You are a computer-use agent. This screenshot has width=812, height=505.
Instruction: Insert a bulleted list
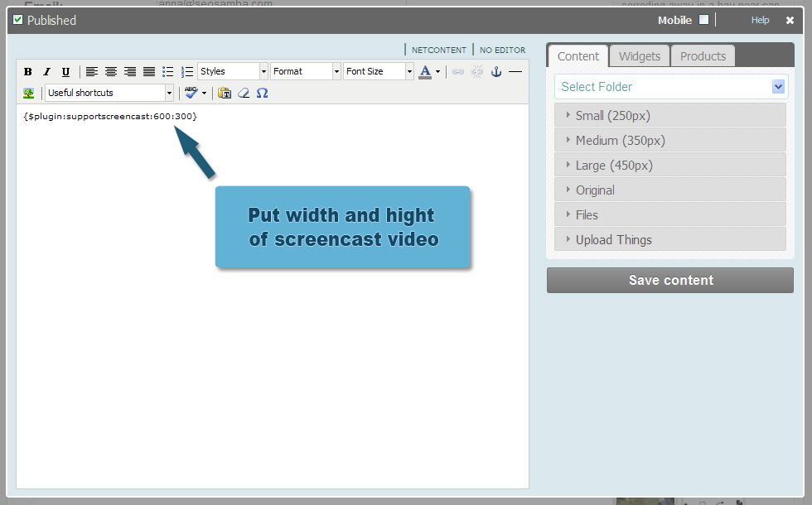coord(167,72)
